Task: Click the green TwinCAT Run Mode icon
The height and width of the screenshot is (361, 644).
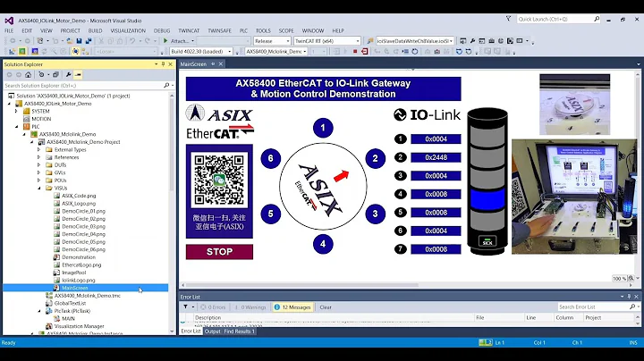Action: pyautogui.click(x=22, y=51)
